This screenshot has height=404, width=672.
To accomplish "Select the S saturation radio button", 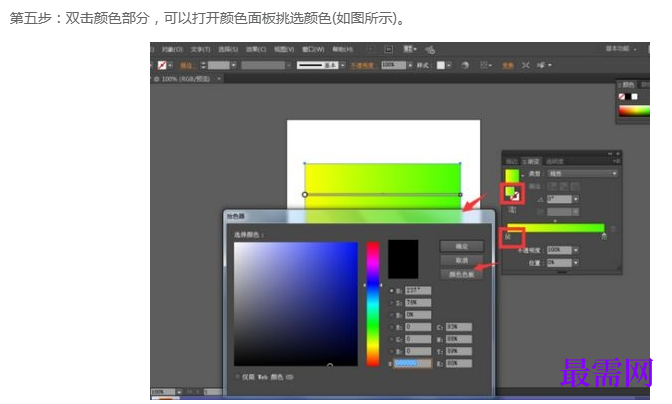I will coord(392,302).
